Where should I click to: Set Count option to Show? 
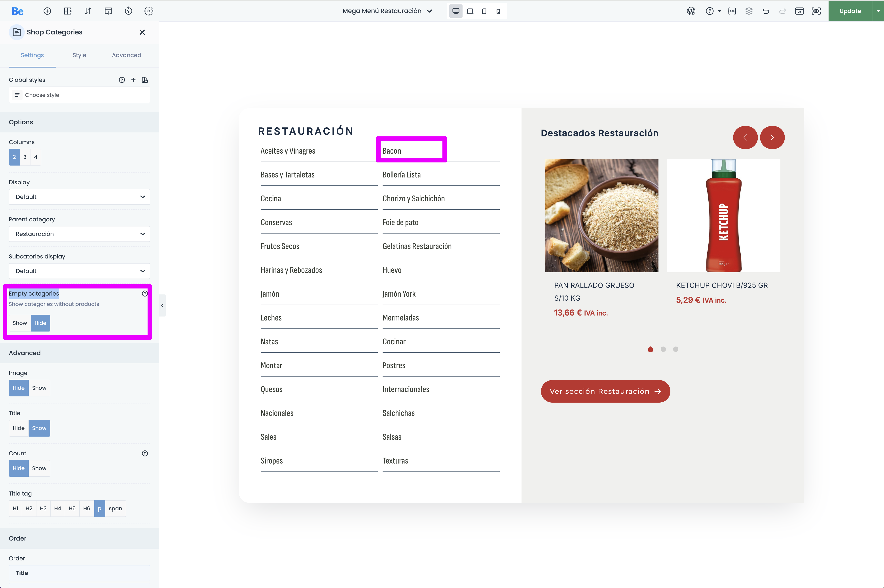point(39,468)
